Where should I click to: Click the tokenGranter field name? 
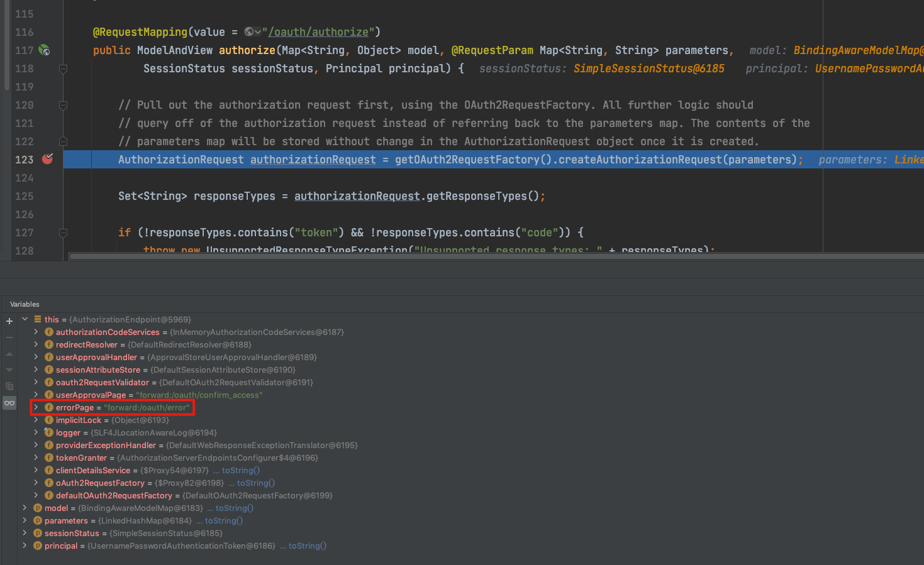(81, 458)
